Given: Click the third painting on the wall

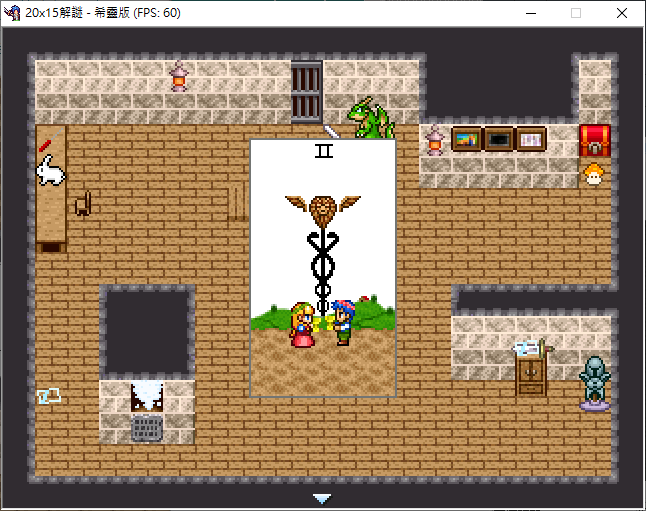Looking at the screenshot, I should pyautogui.click(x=531, y=139).
